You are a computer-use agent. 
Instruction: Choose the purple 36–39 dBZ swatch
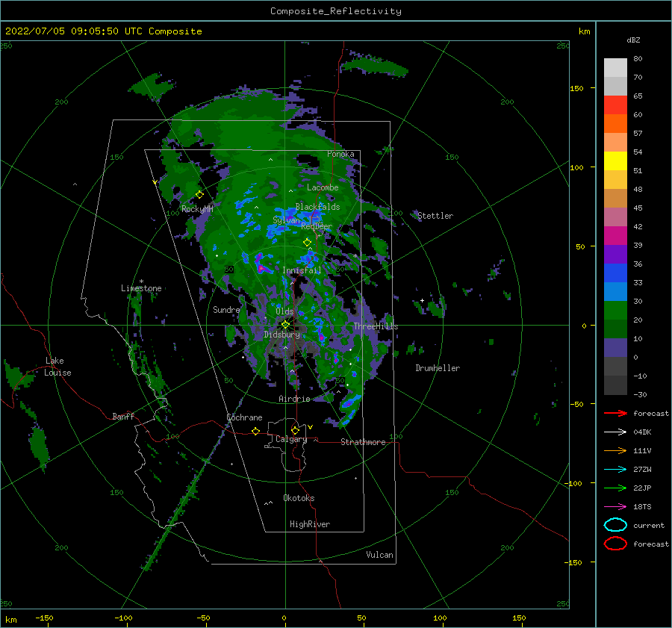coord(615,254)
